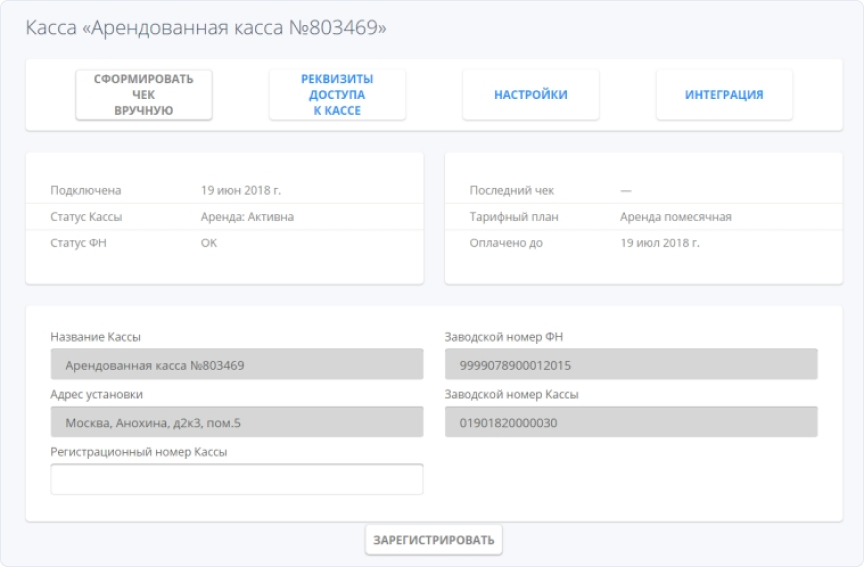Click the tariff value 'Аренда помесячная'
Screen dimensions: 864x567
tap(675, 217)
